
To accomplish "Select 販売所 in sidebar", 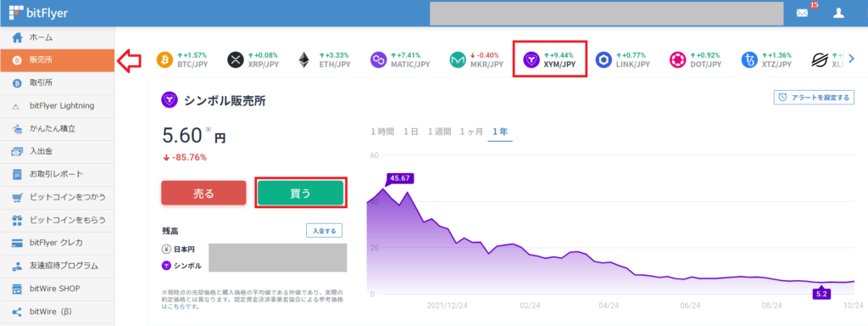I will (58, 60).
